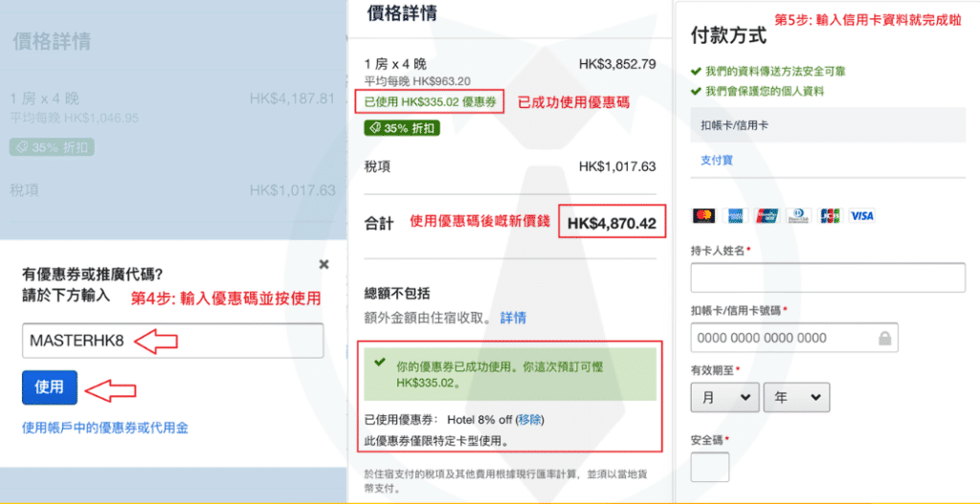Open the 詳情 details link

(x=513, y=318)
